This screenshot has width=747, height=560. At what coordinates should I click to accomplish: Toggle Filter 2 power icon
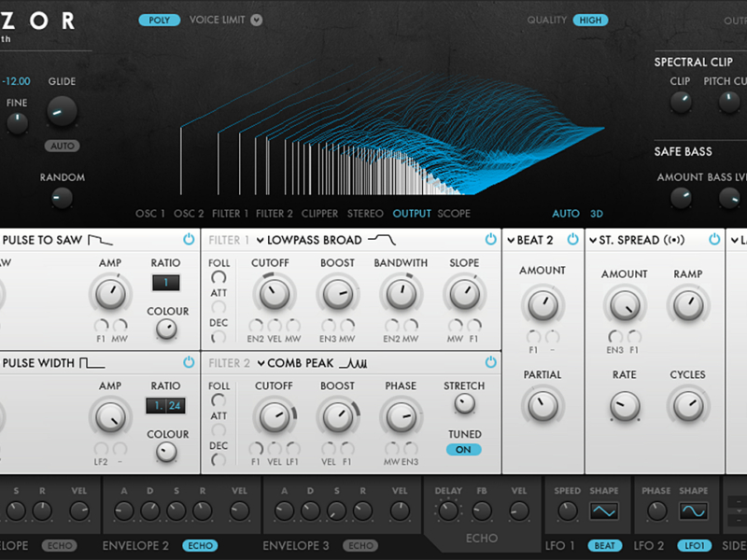coord(491,362)
